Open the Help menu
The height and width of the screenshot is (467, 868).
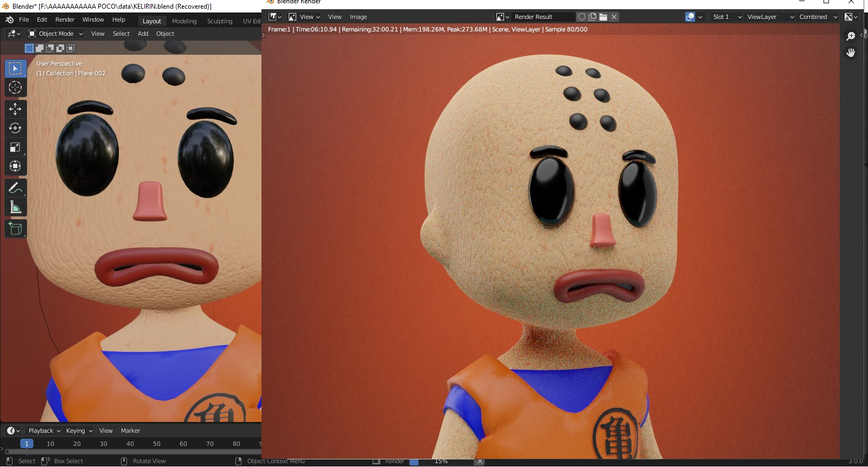(x=118, y=20)
